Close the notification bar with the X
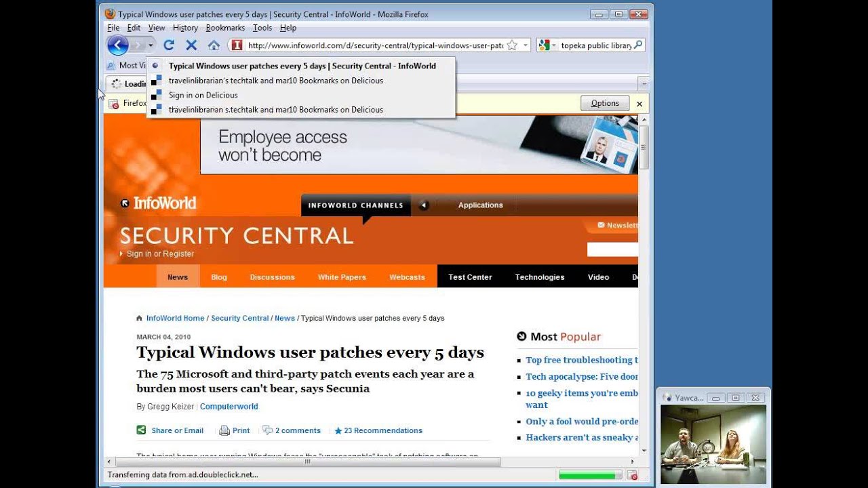 [639, 104]
